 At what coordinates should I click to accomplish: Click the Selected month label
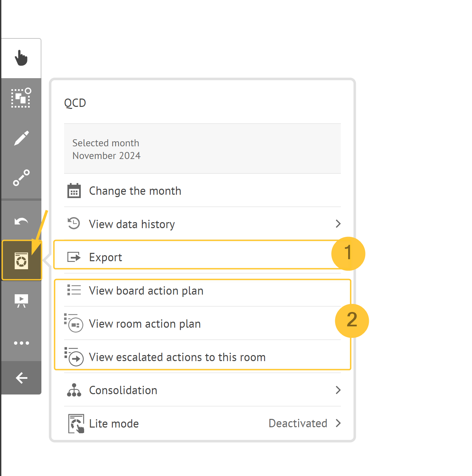coord(106,143)
